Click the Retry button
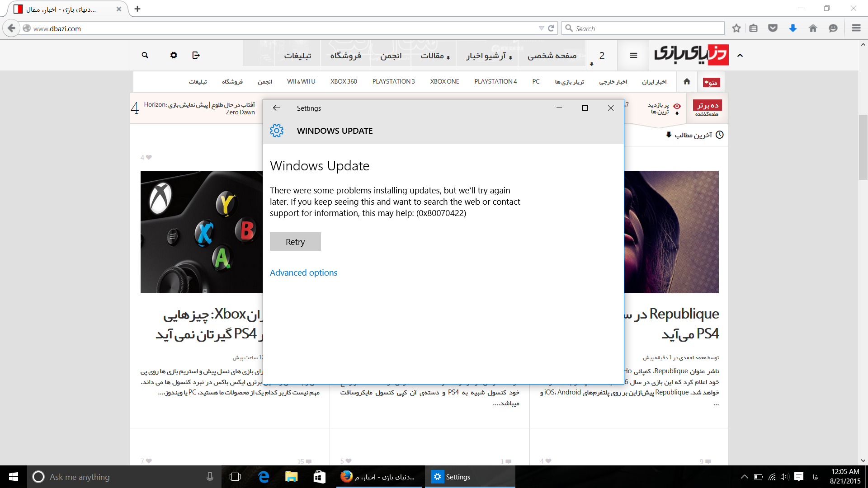This screenshot has height=488, width=868. tap(295, 242)
